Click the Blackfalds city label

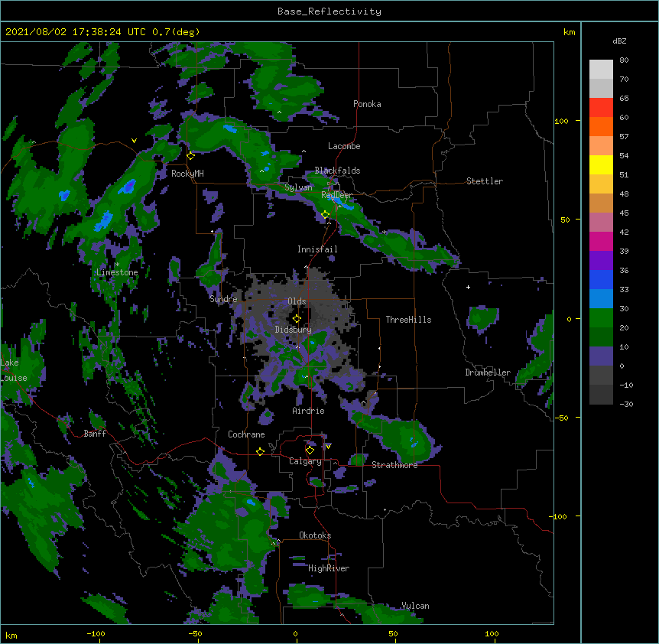pyautogui.click(x=337, y=171)
